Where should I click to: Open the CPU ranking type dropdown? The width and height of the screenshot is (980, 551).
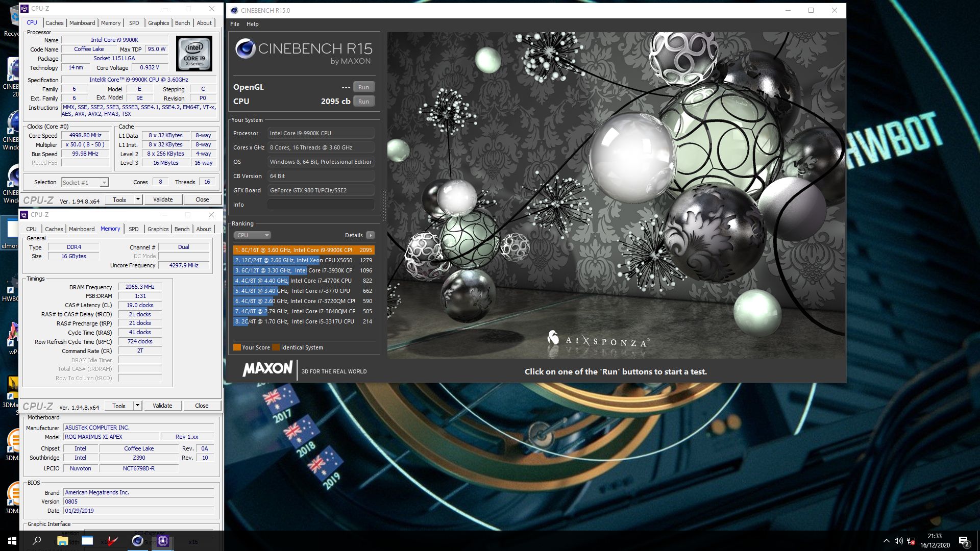(x=253, y=235)
